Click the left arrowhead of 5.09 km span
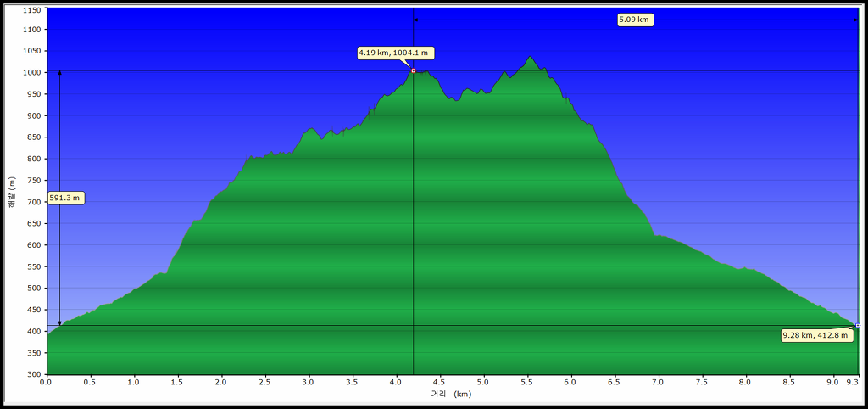The width and height of the screenshot is (868, 409). tap(415, 20)
